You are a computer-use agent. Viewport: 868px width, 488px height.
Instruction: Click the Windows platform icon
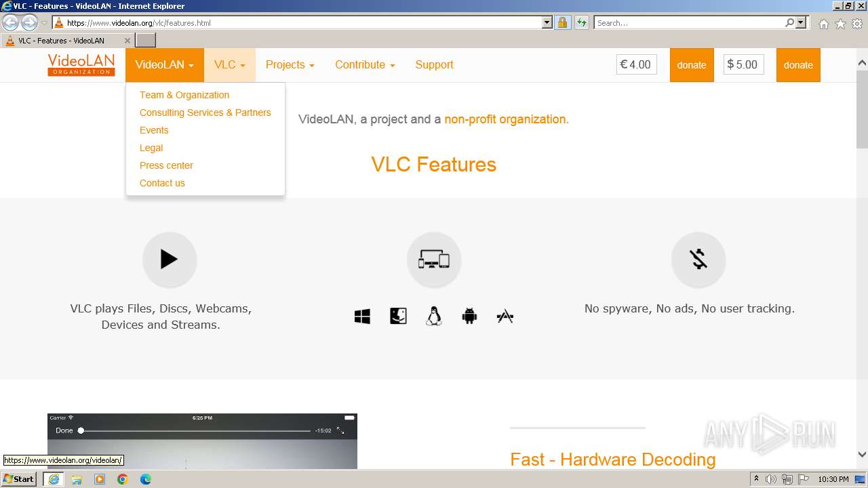(x=362, y=316)
